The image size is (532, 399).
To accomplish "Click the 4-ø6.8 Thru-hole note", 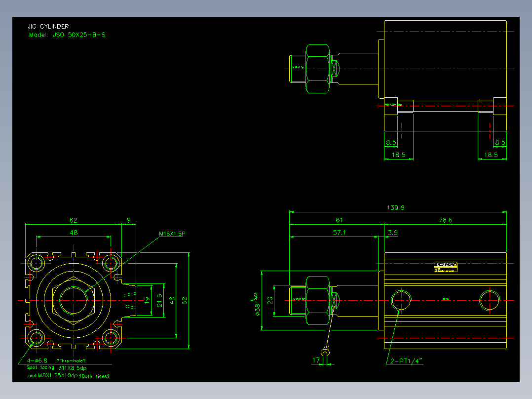I will (x=56, y=360).
